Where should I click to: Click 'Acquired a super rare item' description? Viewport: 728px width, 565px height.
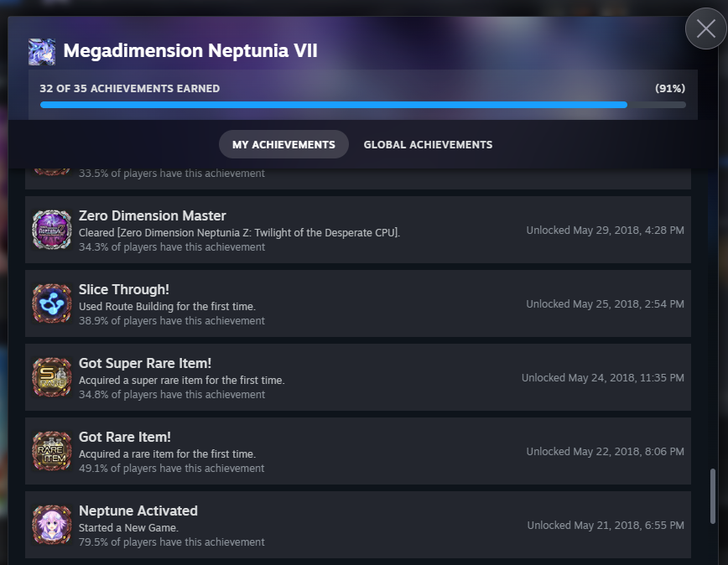(x=181, y=381)
